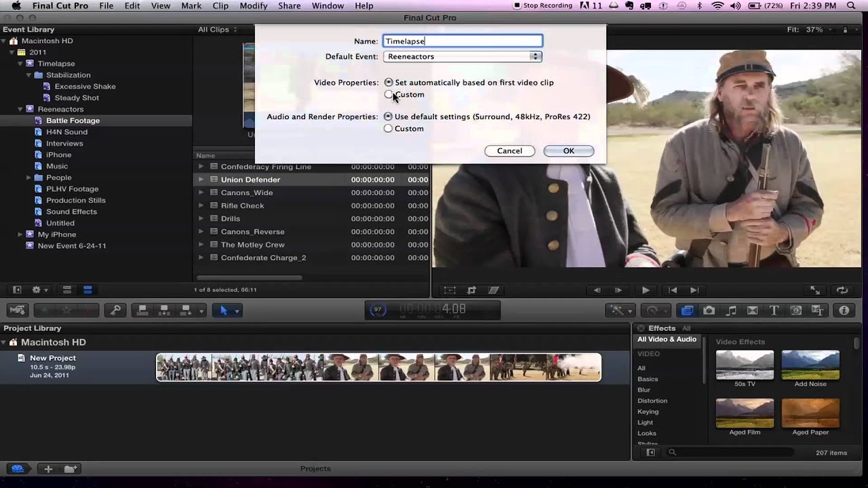The image size is (868, 488).
Task: Toggle loop playback in viewer
Action: coord(842,290)
